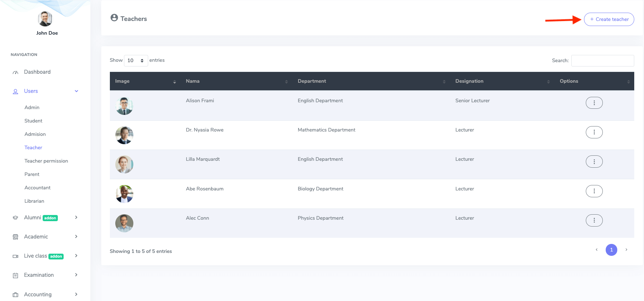Open the Show entries count dropdown
Screen dimensions: 644x301
[x=136, y=61]
